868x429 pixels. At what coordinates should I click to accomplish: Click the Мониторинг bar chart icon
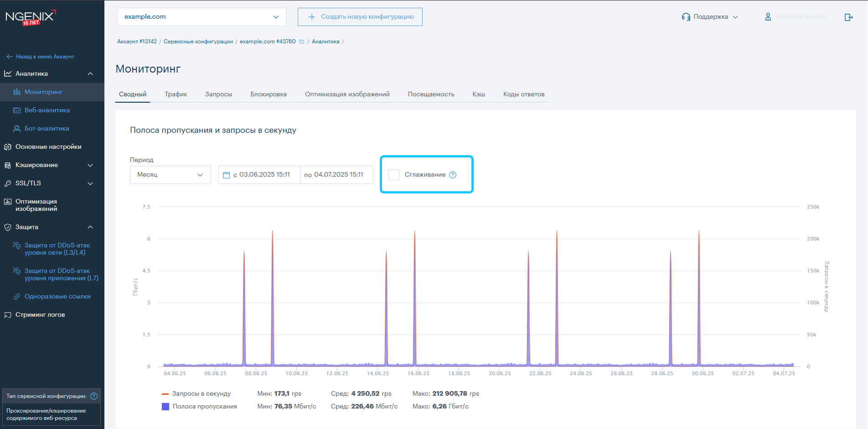click(x=17, y=92)
